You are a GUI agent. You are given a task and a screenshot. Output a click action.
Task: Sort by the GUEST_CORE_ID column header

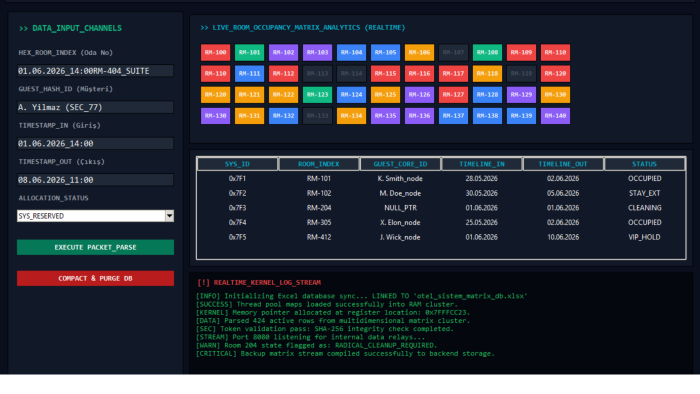[x=400, y=164]
